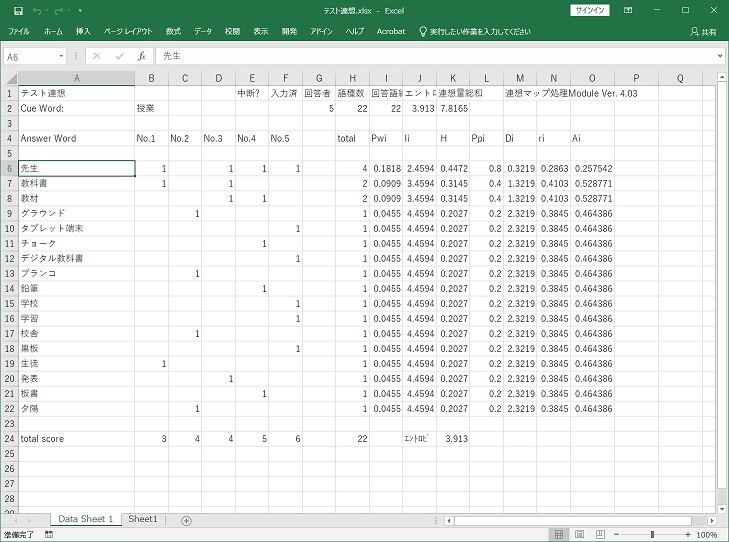Click the Insert Function fx icon
The height and width of the screenshot is (542, 729).
(142, 56)
